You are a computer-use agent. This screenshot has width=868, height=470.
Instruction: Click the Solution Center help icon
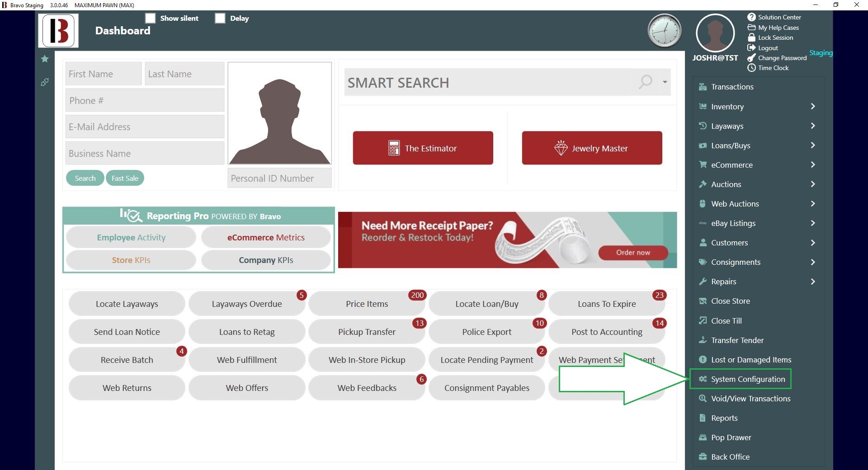tap(751, 17)
